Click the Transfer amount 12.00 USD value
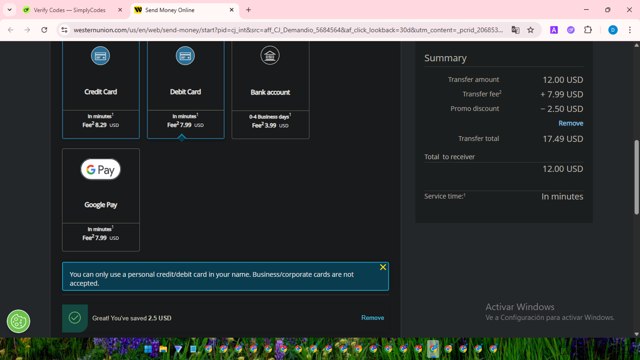Image resolution: width=640 pixels, height=360 pixels. 563,80
